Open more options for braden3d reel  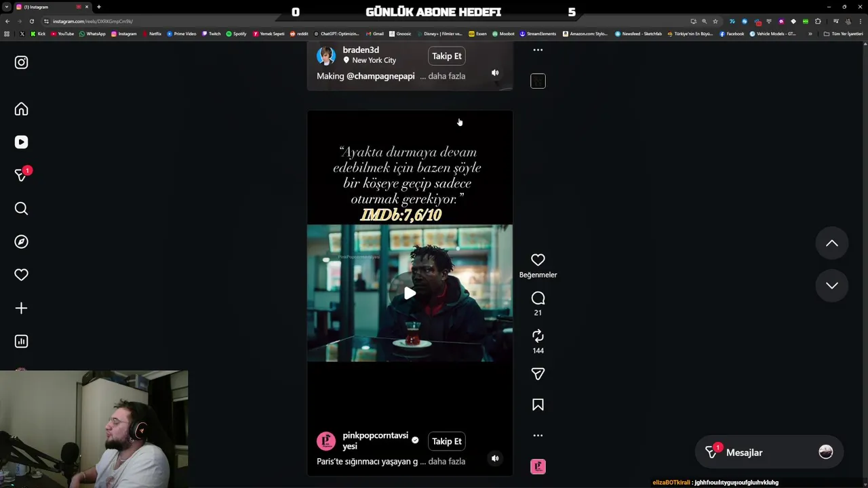538,50
